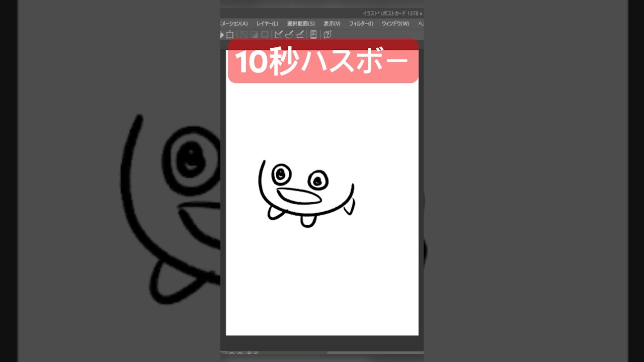This screenshot has width=644, height=362.
Task: Select the zoom in magnifier icon
Action: [240, 353]
